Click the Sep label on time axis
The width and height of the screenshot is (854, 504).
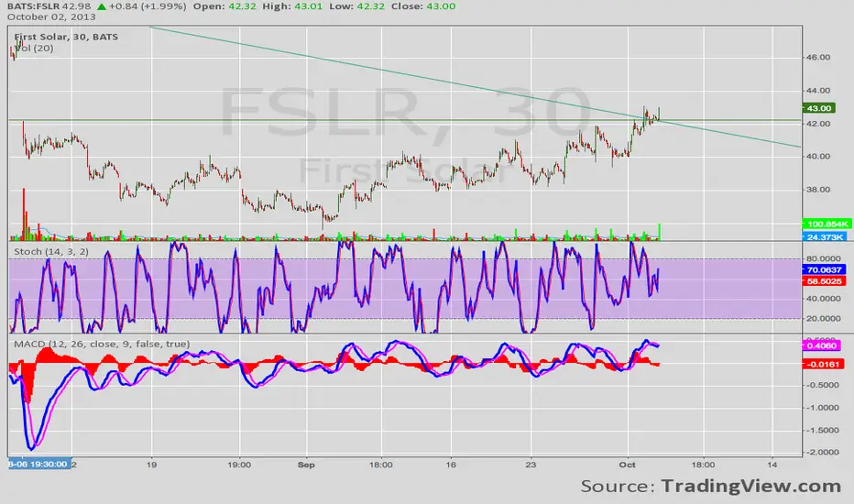306,465
